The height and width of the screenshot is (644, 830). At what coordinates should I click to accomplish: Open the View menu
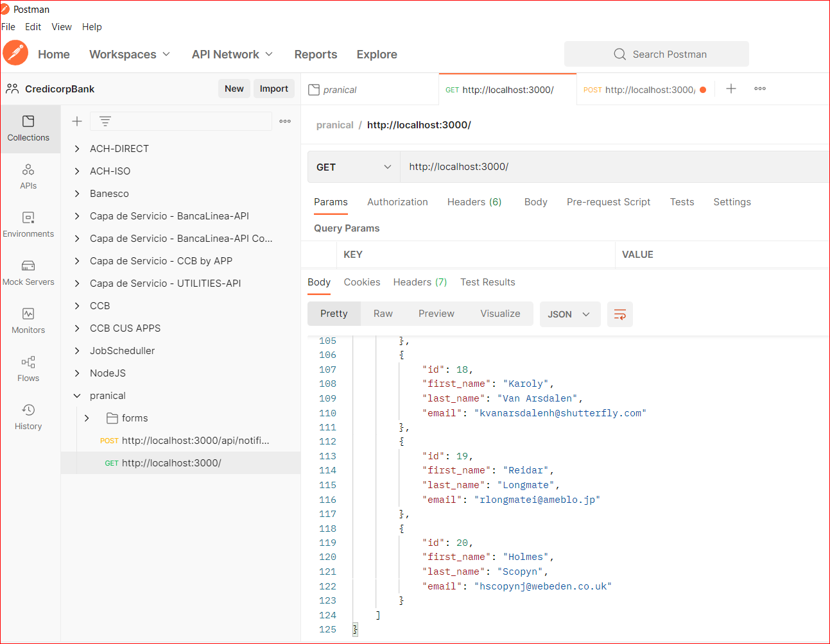62,27
